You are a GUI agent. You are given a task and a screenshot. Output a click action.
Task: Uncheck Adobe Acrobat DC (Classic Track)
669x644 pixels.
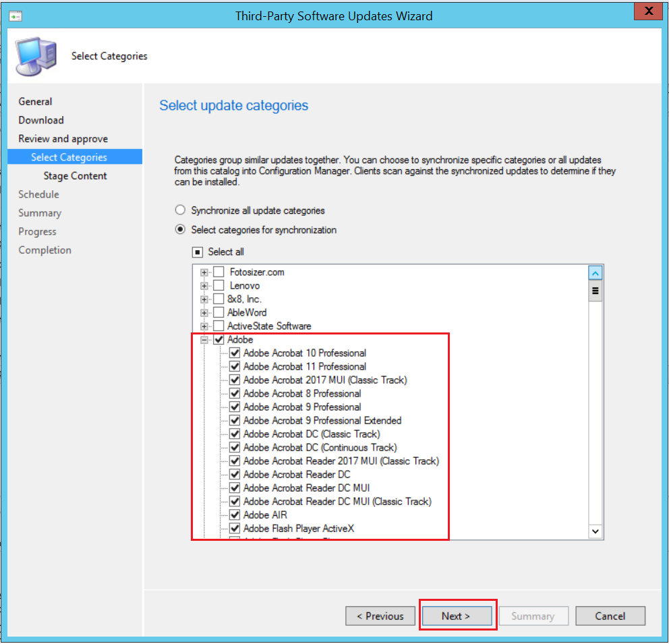tap(235, 434)
